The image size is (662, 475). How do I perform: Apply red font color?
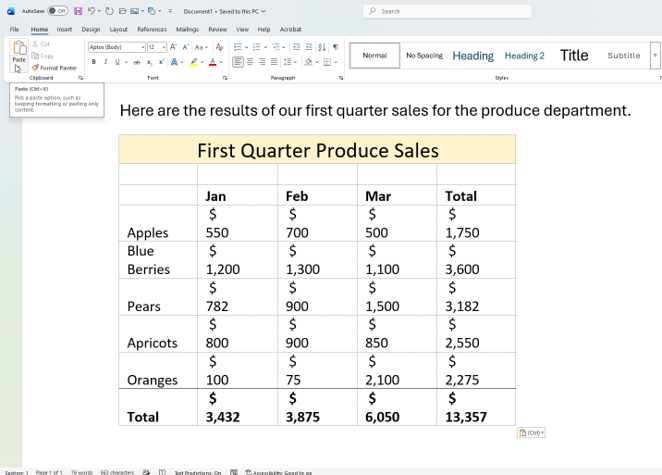[x=213, y=62]
